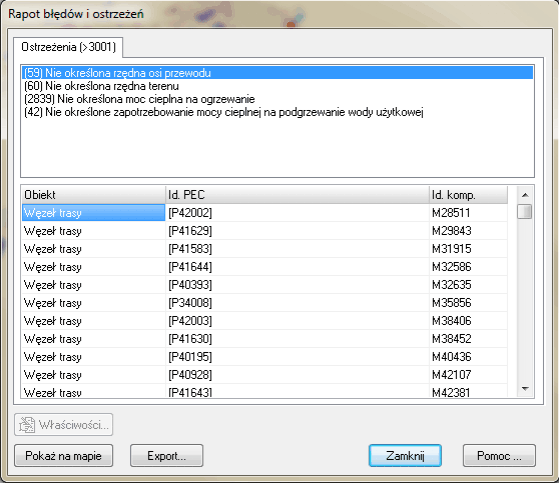Click the table scrollbar thumb

tap(525, 211)
